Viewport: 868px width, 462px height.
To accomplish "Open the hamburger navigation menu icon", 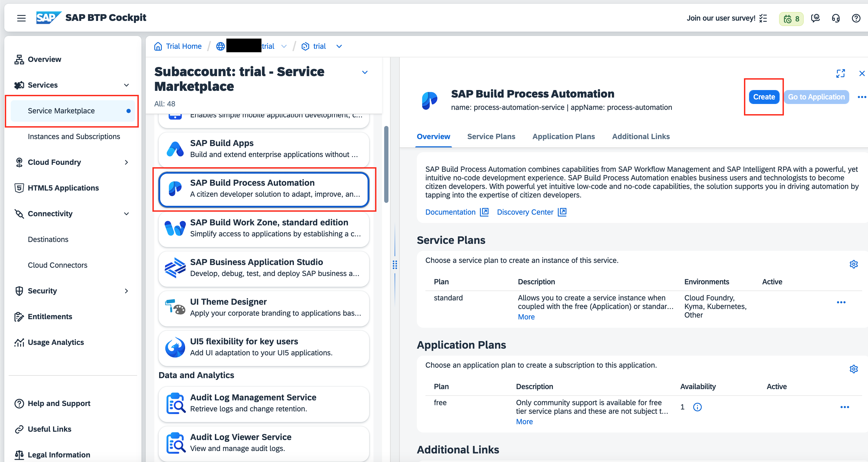I will point(21,18).
